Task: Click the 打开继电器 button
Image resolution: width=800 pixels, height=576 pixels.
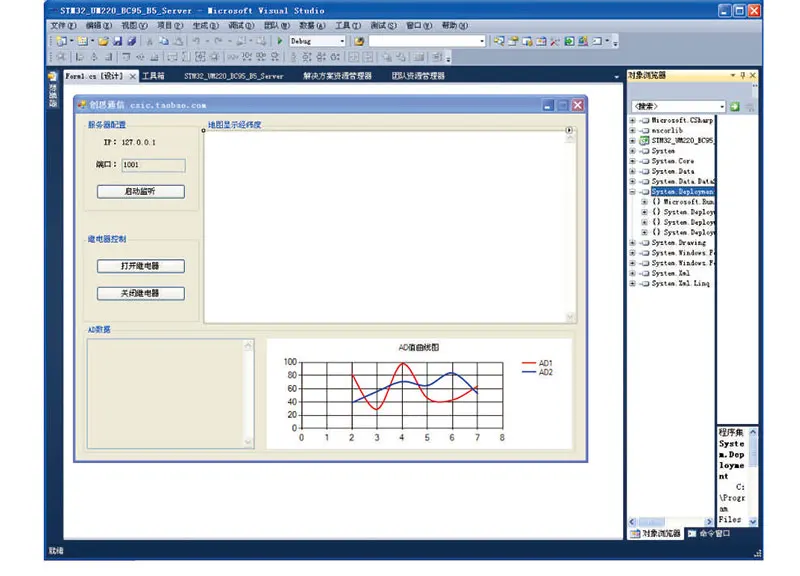Action: click(141, 266)
